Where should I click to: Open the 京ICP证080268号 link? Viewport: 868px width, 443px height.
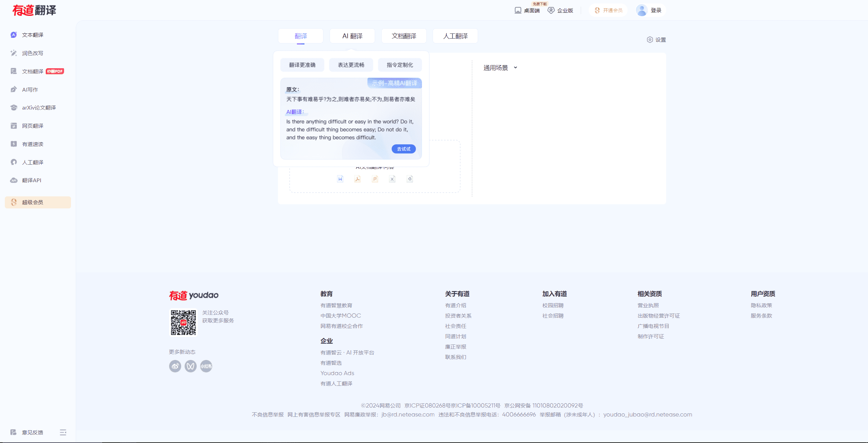[x=427, y=405]
